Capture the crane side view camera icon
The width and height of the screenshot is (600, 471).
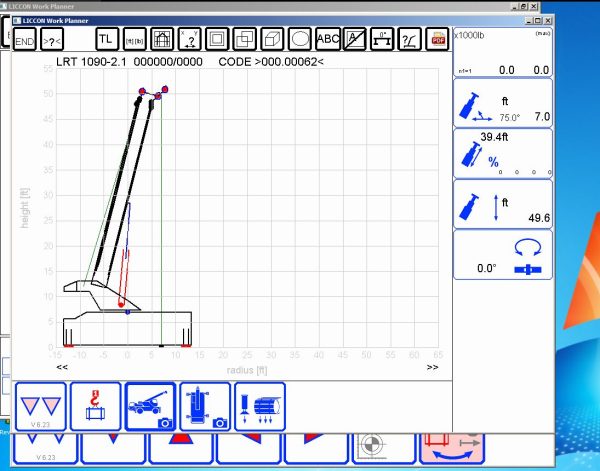150,407
